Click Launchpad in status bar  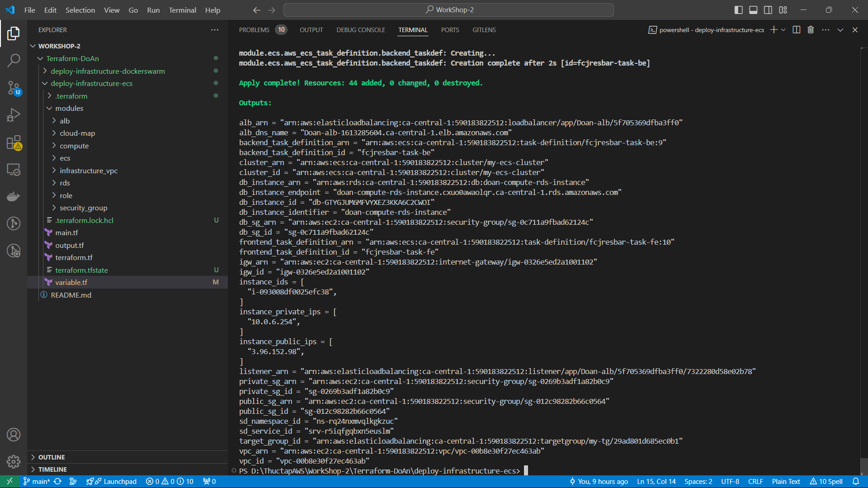pos(111,482)
